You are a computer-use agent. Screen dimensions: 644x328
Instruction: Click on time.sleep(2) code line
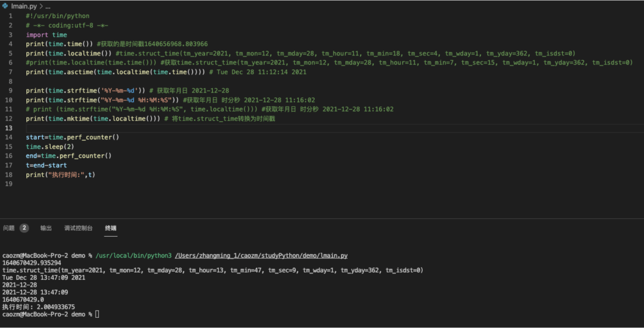(50, 147)
